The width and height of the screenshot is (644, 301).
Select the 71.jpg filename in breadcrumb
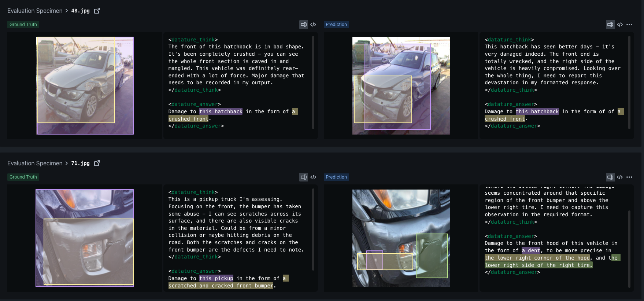click(80, 163)
